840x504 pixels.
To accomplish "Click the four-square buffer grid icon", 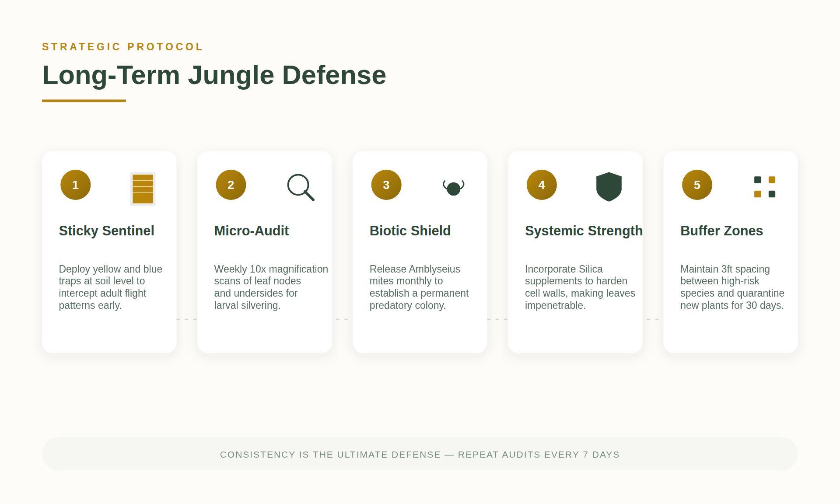I will click(x=764, y=187).
